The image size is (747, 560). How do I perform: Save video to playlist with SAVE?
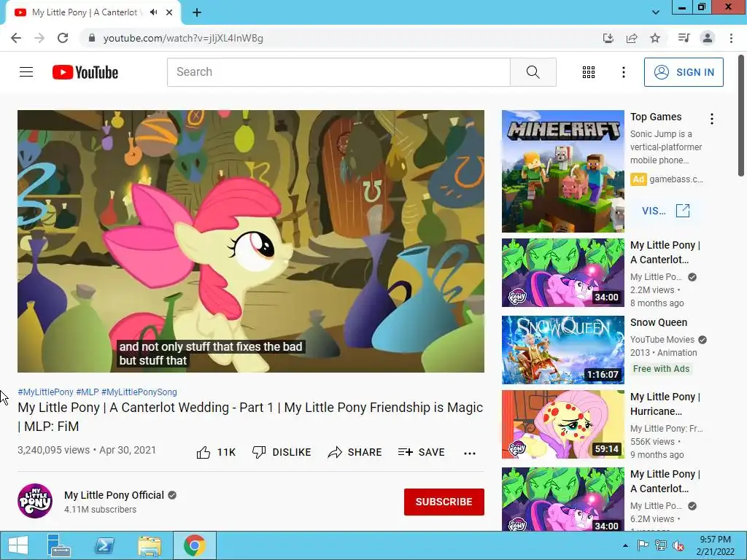(421, 452)
